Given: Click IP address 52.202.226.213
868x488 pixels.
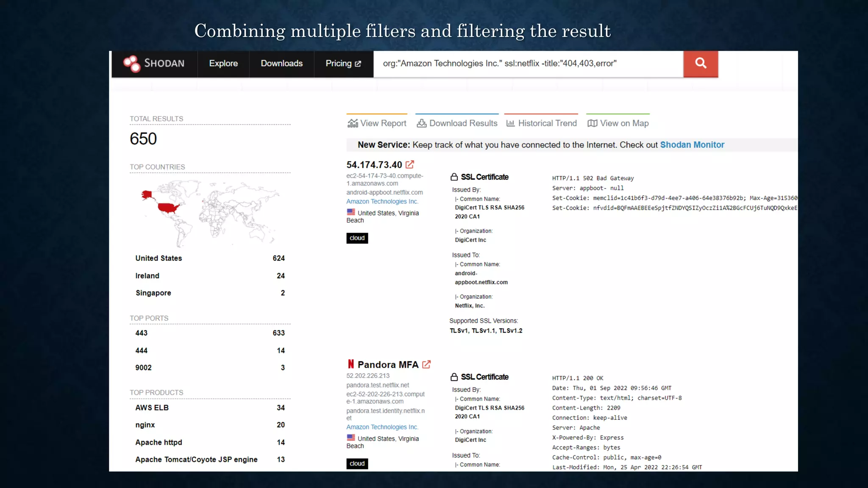Looking at the screenshot, I should point(368,376).
